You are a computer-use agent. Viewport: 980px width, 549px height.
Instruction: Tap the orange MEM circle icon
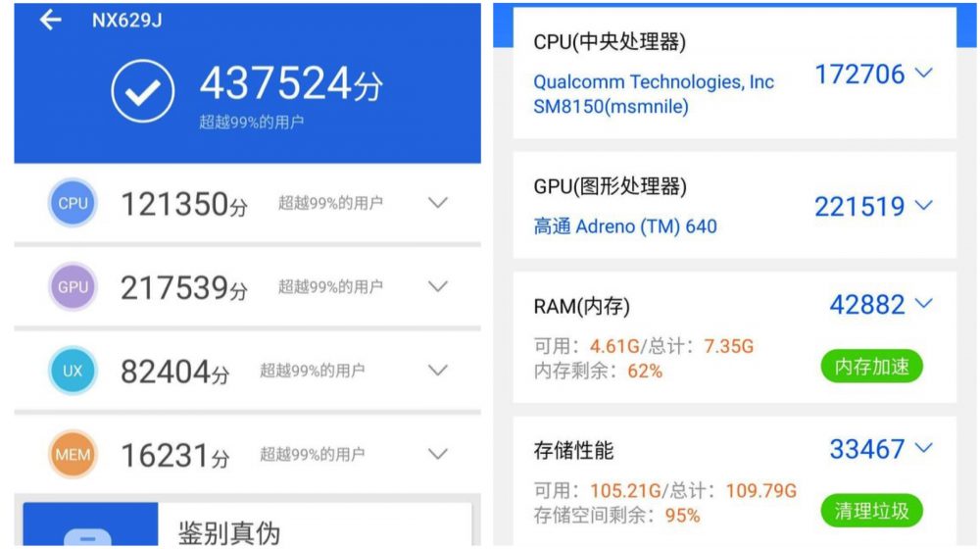(73, 455)
